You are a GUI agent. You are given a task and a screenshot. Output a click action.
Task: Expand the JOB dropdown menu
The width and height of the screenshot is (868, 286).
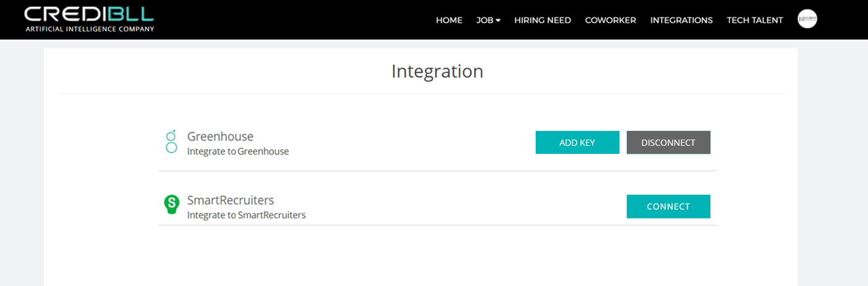click(x=488, y=20)
